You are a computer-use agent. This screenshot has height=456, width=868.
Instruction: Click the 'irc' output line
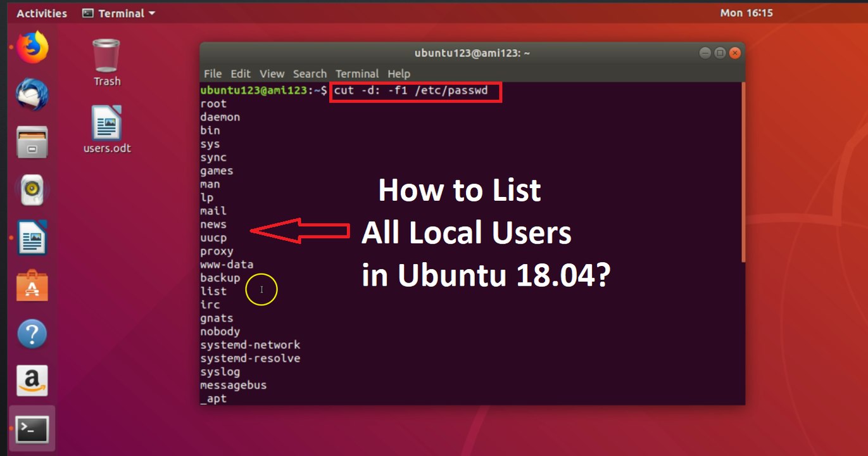[x=210, y=305]
